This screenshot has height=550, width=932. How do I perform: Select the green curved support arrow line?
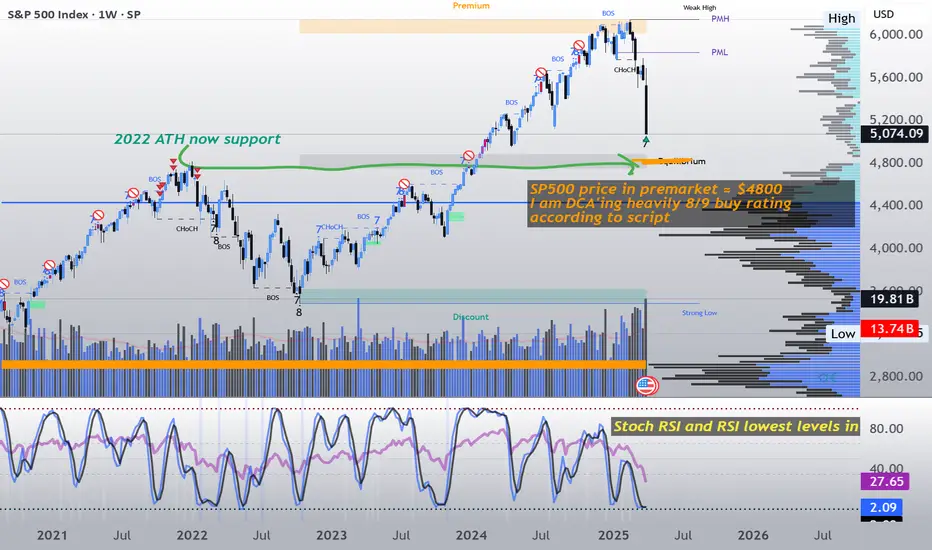point(410,167)
